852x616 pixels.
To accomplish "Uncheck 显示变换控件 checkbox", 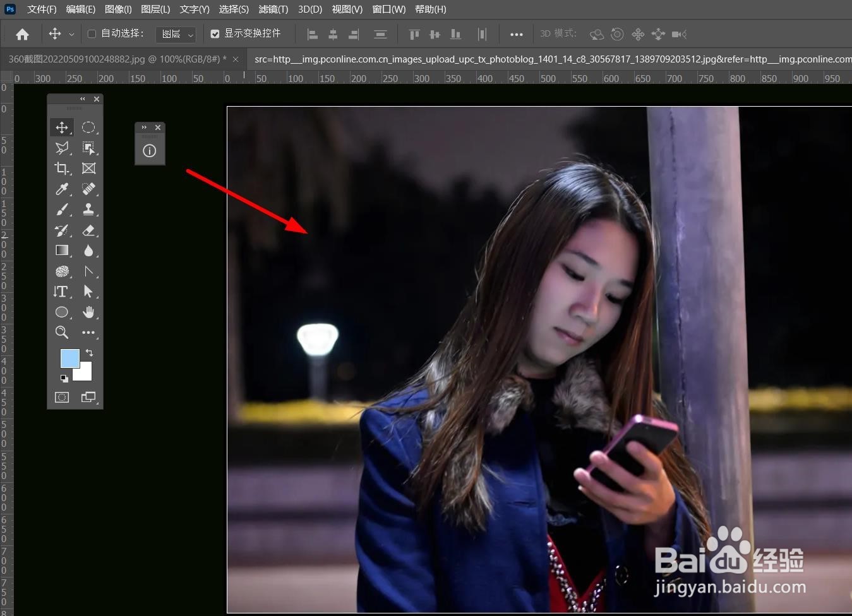I will click(215, 33).
